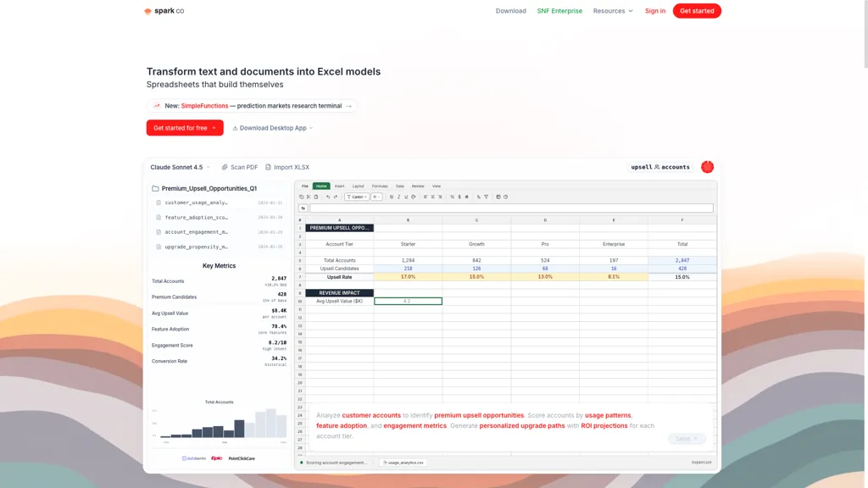
Task: Click Import XLSX file button
Action: pyautogui.click(x=287, y=167)
